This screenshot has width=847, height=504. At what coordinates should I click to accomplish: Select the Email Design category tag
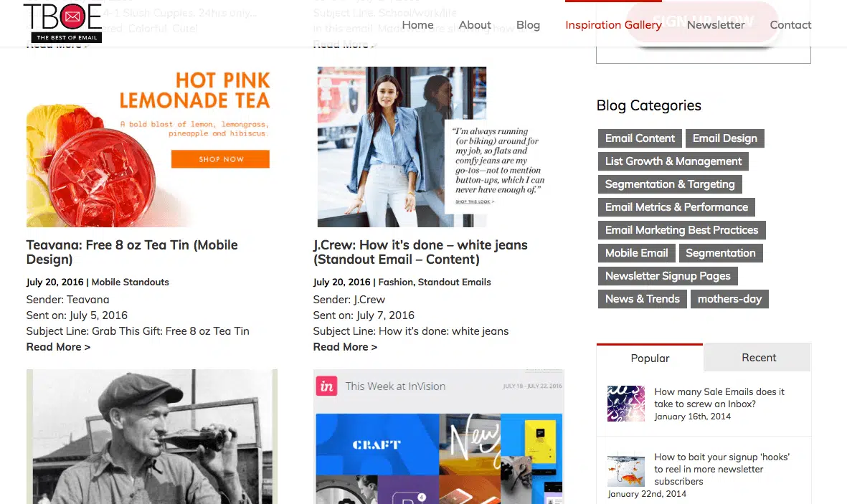724,138
